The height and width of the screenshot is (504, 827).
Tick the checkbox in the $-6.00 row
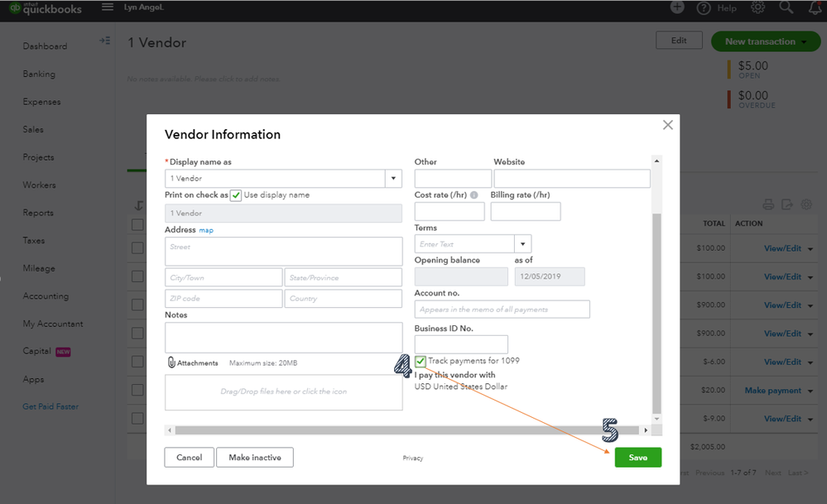tap(137, 362)
